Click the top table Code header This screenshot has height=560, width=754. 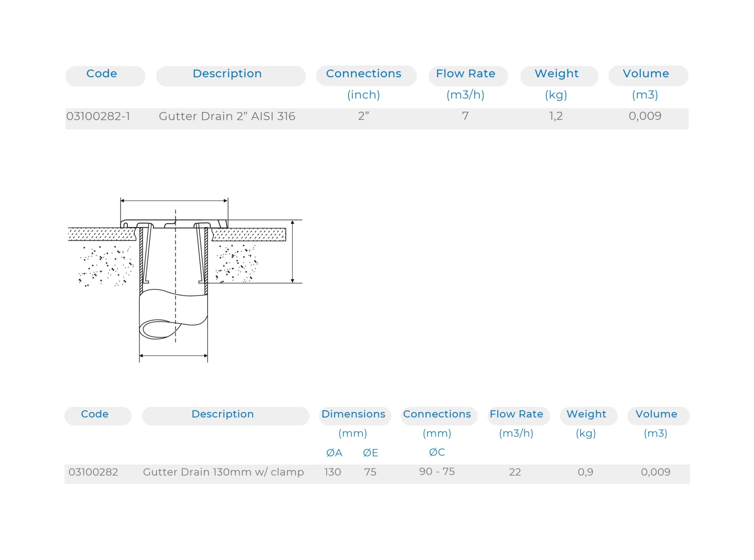(102, 74)
